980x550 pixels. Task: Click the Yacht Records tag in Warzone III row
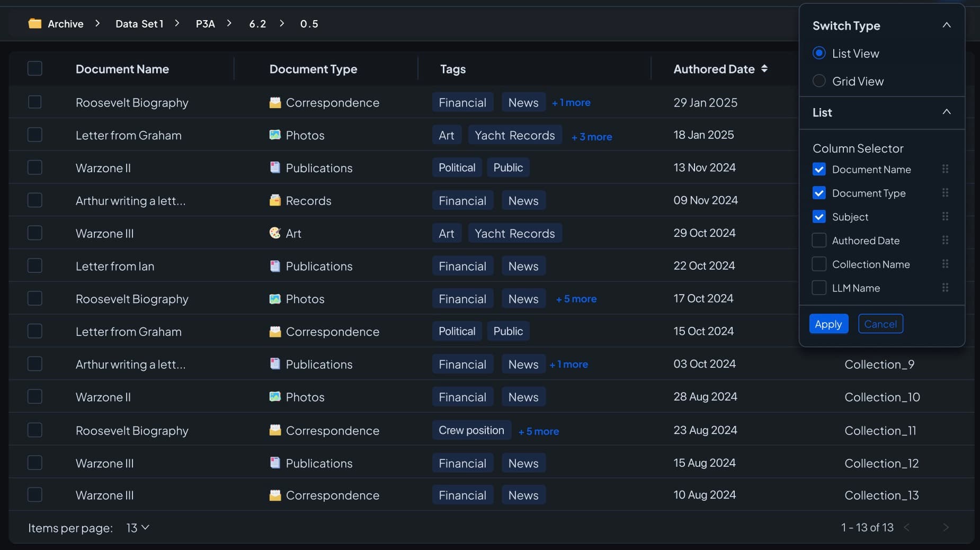pyautogui.click(x=515, y=233)
